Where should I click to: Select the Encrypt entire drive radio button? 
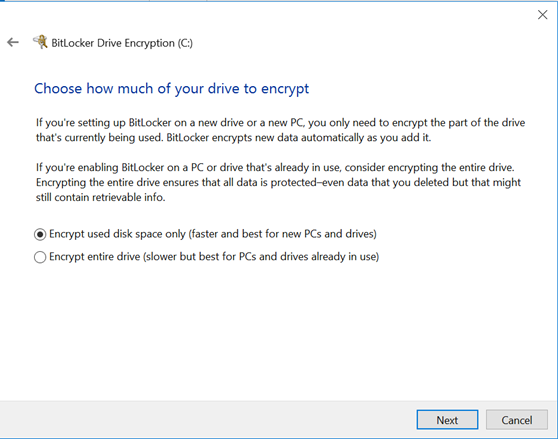pyautogui.click(x=40, y=257)
